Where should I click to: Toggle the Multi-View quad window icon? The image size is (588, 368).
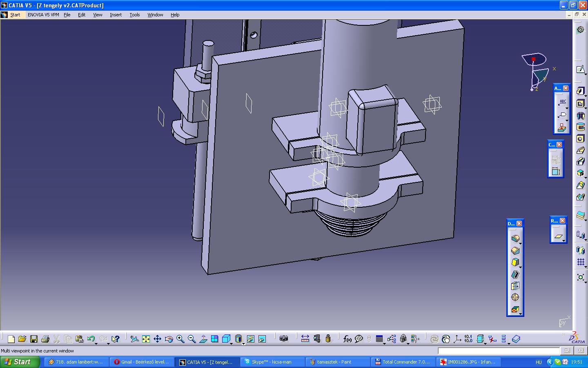tap(214, 339)
